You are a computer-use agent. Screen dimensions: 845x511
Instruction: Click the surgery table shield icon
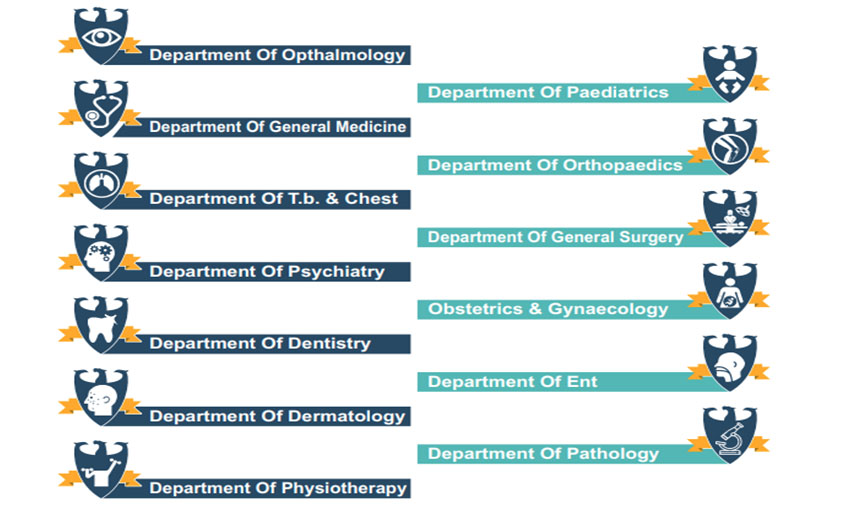pyautogui.click(x=730, y=218)
